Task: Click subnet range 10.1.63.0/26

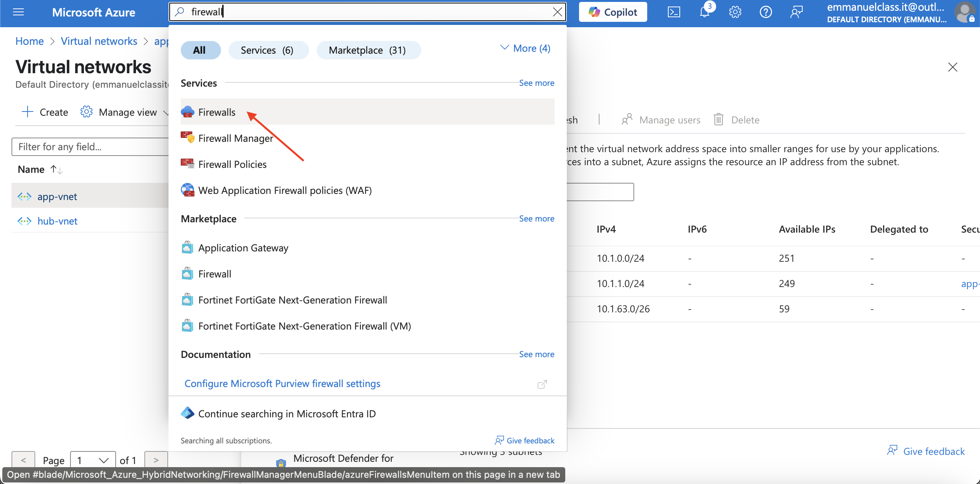Action: click(x=623, y=309)
